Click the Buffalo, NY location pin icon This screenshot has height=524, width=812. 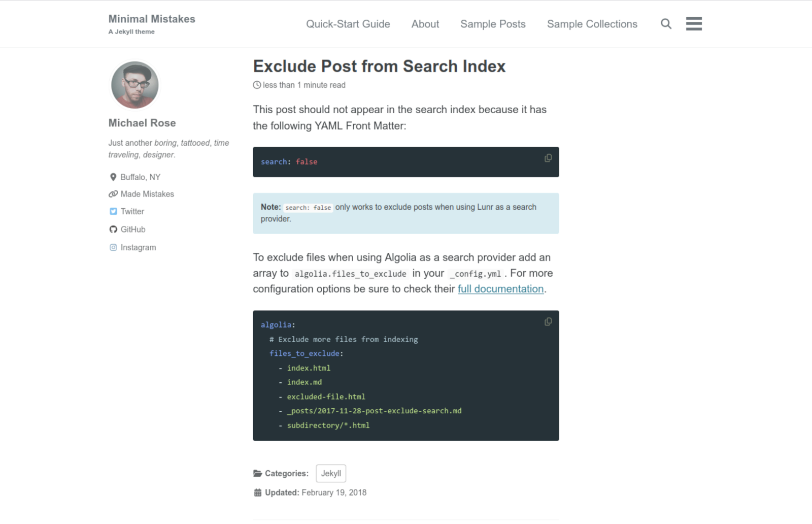pos(113,177)
